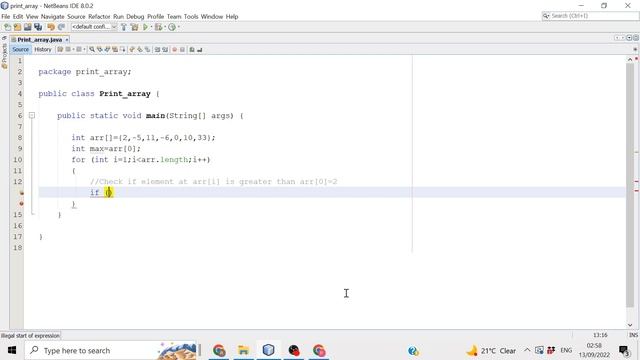Image resolution: width=640 pixels, height=360 pixels.
Task: Click the Stop Macro Recording icon
Action: tap(182, 49)
